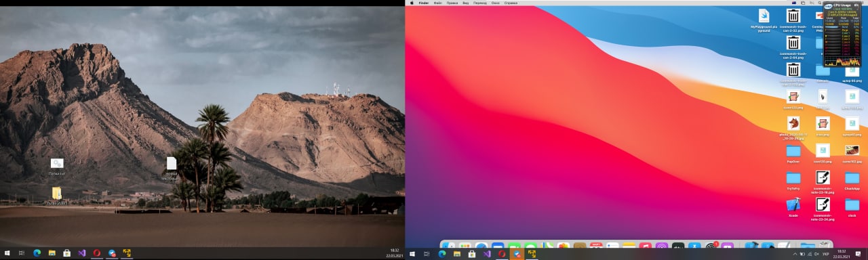Open the Окно menu

496,3
